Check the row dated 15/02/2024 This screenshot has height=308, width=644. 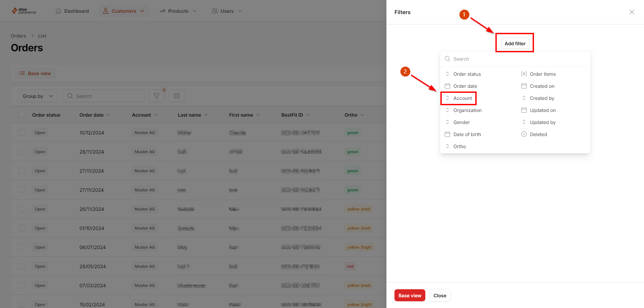click(x=21, y=304)
